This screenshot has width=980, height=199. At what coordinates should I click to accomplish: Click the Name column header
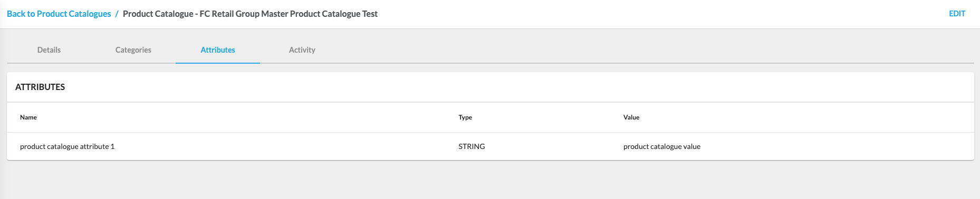pos(28,117)
